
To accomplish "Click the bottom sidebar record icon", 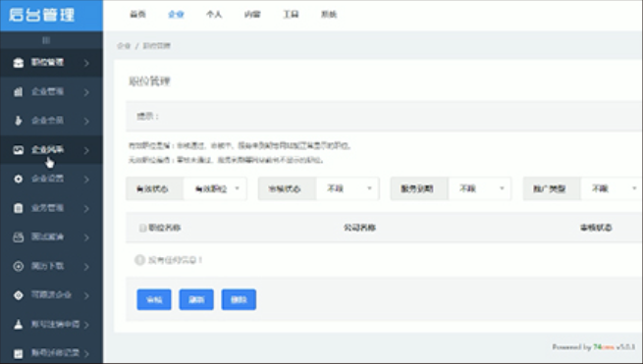I will pos(18,353).
